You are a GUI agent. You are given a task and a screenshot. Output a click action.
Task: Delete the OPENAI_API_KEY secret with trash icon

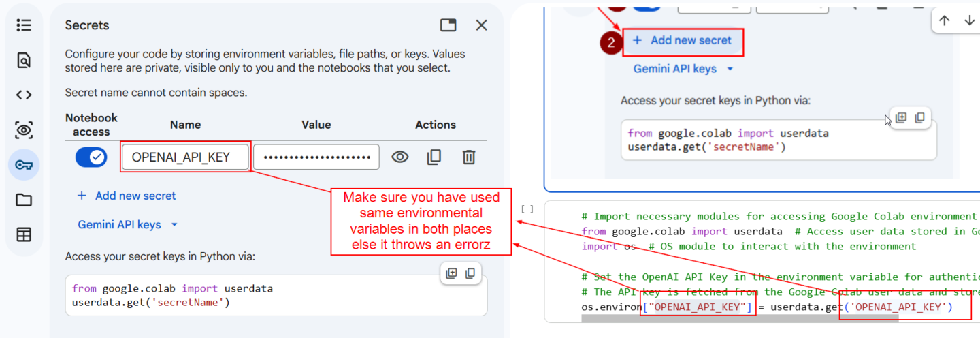469,157
